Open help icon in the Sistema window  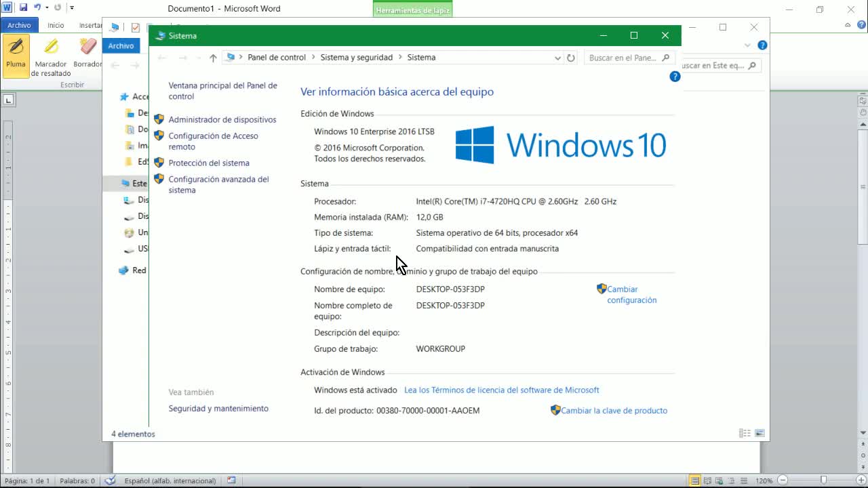[675, 77]
